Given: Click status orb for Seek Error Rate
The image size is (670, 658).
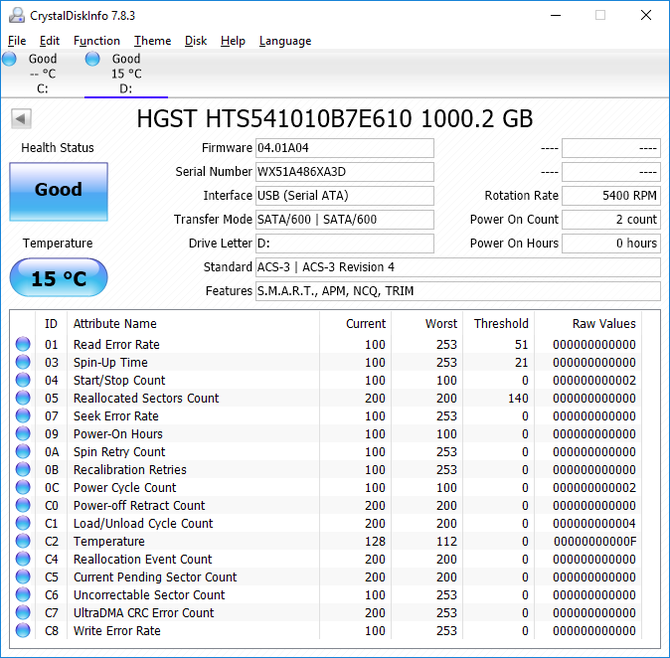Looking at the screenshot, I should coord(23,416).
